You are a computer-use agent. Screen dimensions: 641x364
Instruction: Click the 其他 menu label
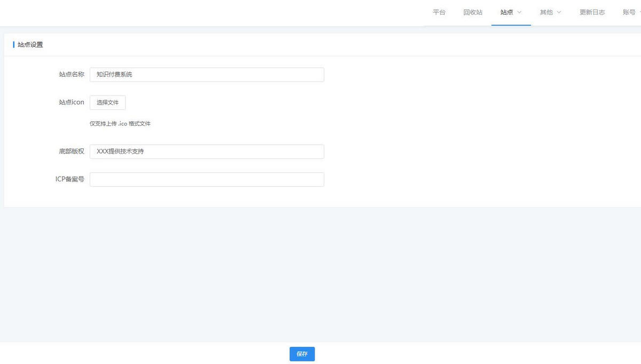[x=546, y=12]
